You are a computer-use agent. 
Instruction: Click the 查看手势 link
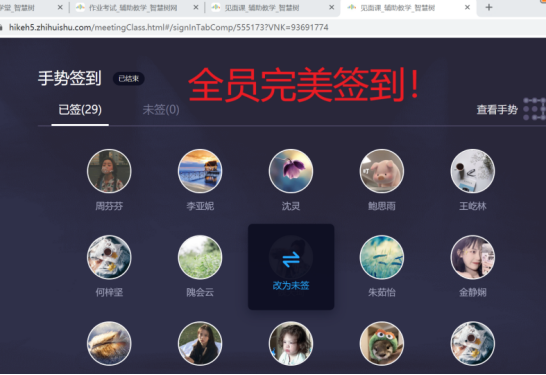[497, 110]
